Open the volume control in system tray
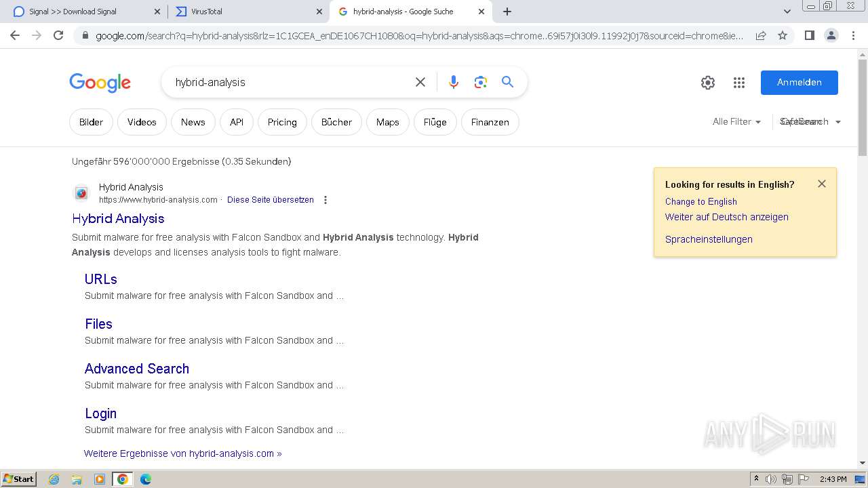Screen dimensions: 868x488 click(771, 479)
